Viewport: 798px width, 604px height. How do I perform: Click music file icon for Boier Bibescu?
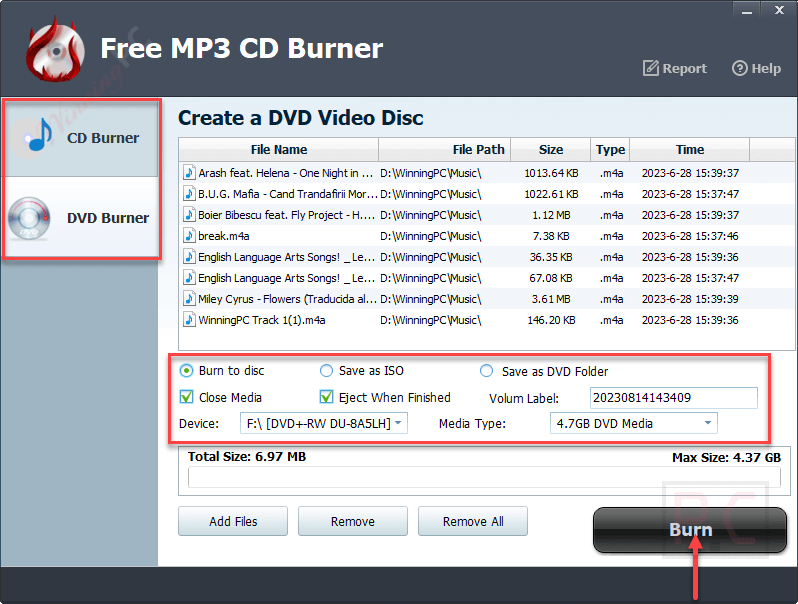[189, 214]
